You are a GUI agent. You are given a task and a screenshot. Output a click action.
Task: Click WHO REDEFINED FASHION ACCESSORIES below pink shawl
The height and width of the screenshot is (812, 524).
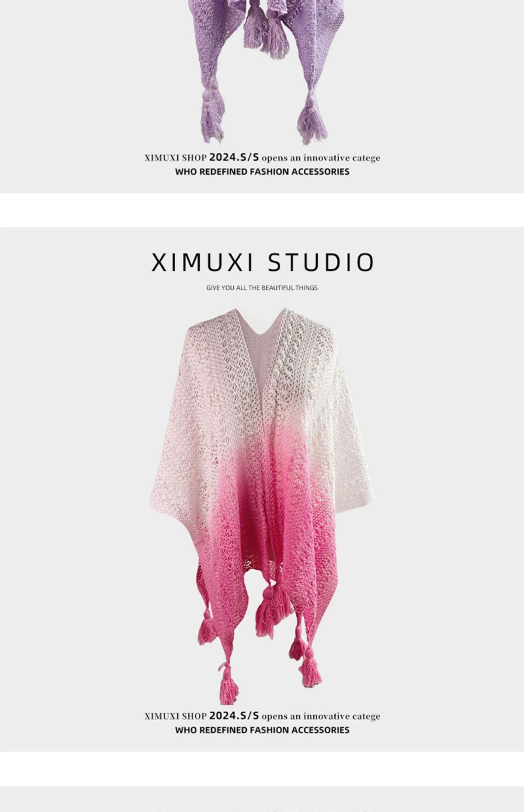coord(262,730)
